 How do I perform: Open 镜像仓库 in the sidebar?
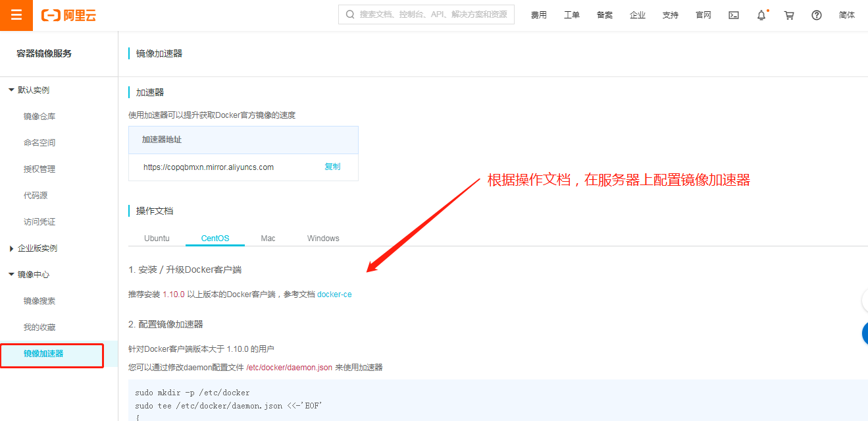pyautogui.click(x=39, y=117)
